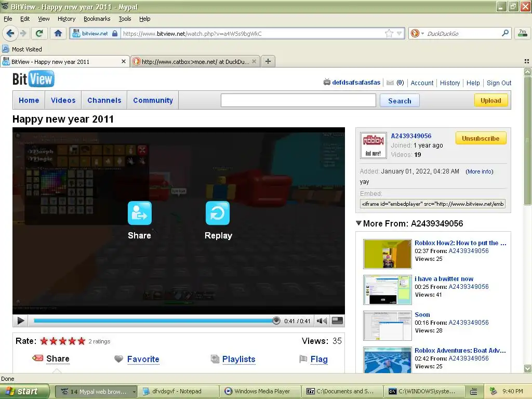Open the 'Soon' video thumbnail
Viewport: 532px width, 399px height.
point(388,326)
